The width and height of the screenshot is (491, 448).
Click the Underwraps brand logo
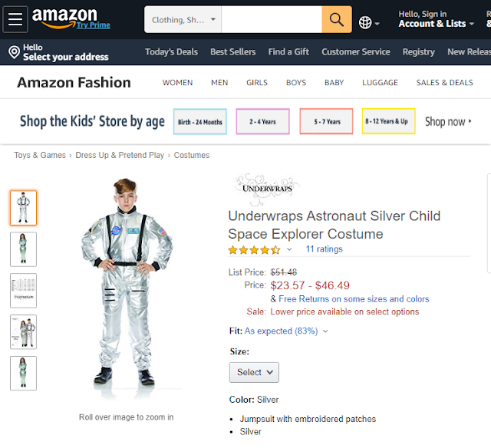265,187
